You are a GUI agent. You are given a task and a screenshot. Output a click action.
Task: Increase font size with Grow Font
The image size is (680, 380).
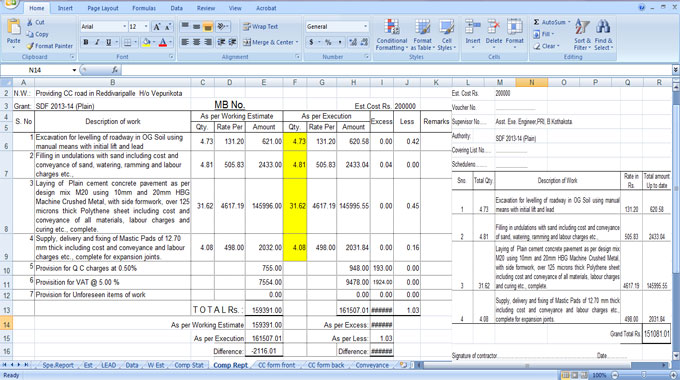(x=157, y=27)
